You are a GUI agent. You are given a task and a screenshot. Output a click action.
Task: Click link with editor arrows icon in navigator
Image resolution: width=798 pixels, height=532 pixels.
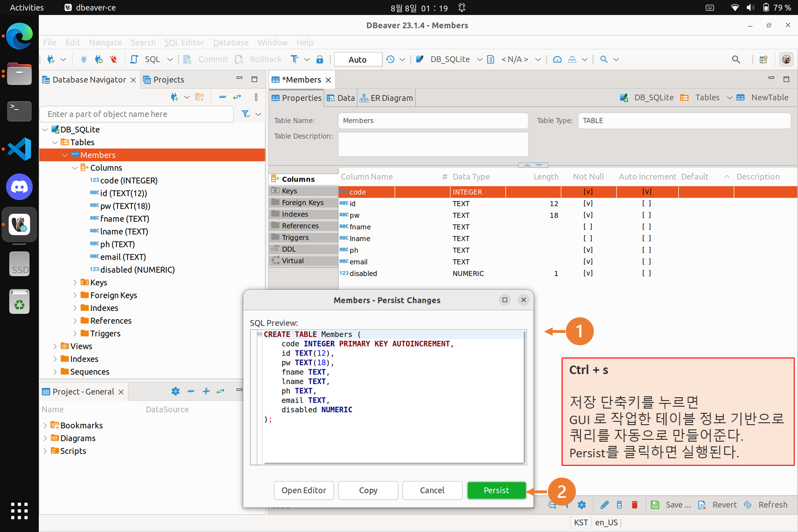coord(237,97)
